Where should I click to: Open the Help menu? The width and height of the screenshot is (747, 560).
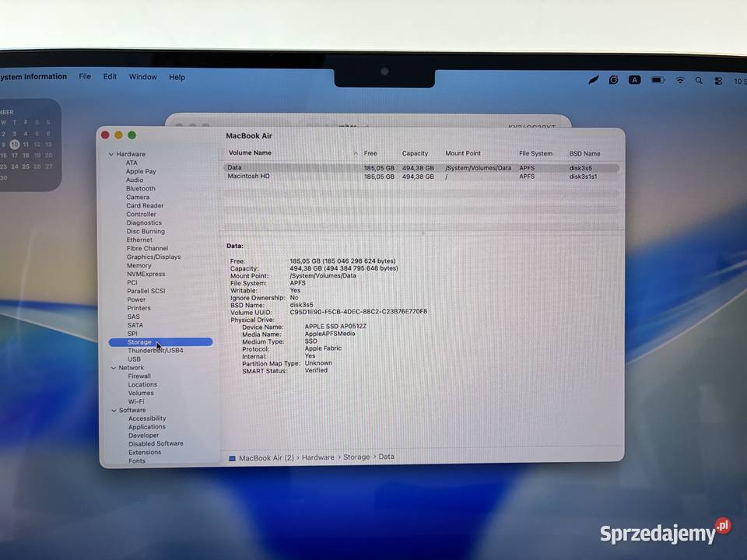(x=177, y=77)
